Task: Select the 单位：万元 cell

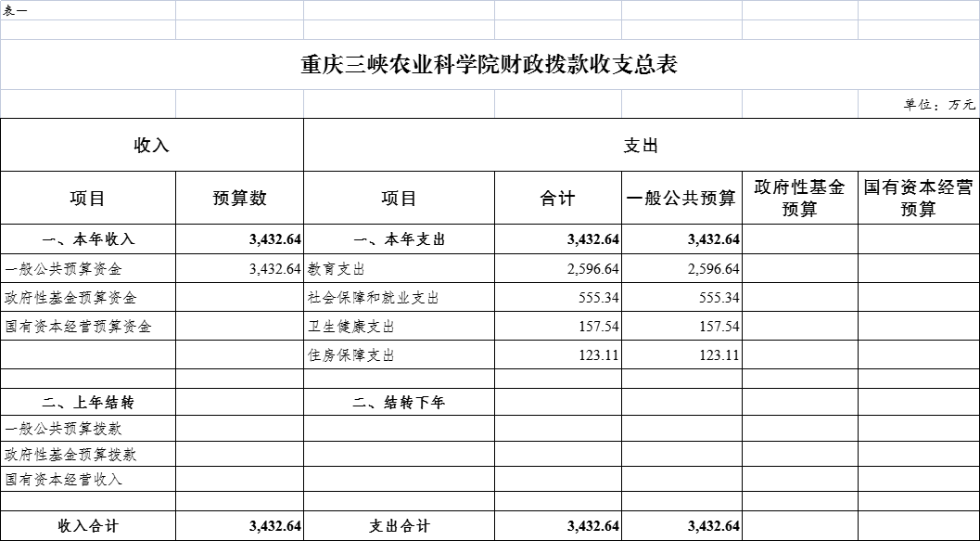Action: [x=939, y=105]
